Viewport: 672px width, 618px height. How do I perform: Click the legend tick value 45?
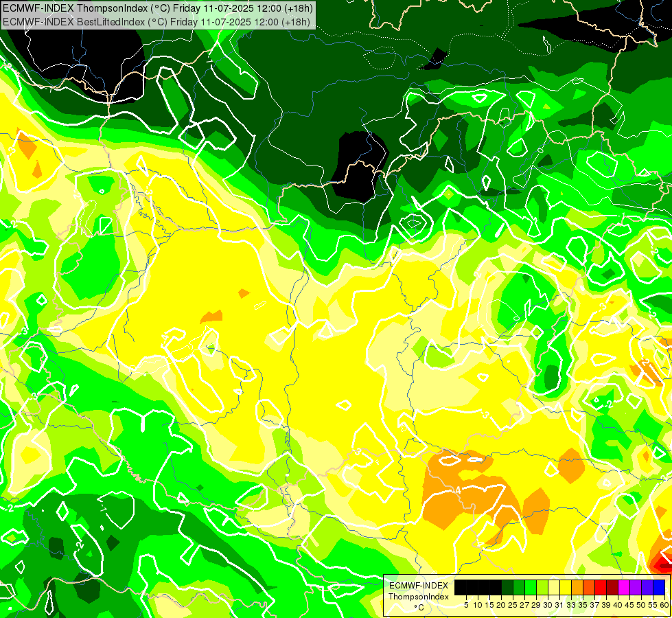630,605
